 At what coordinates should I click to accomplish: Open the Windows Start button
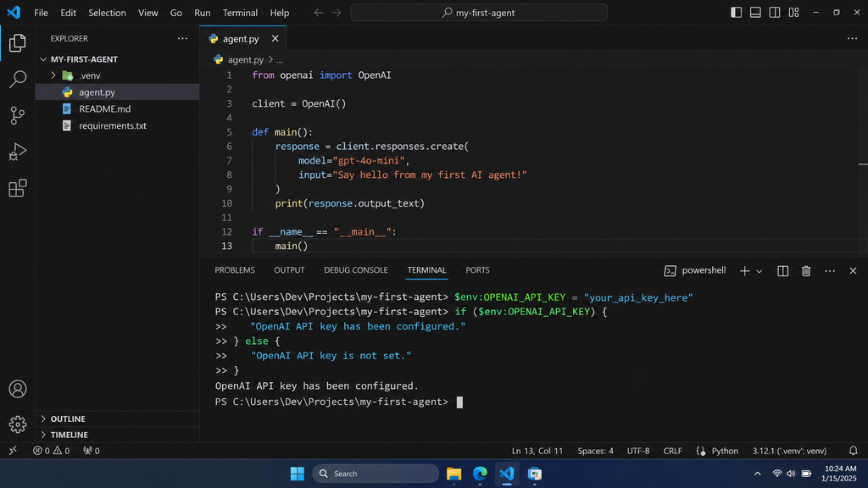[x=298, y=474]
